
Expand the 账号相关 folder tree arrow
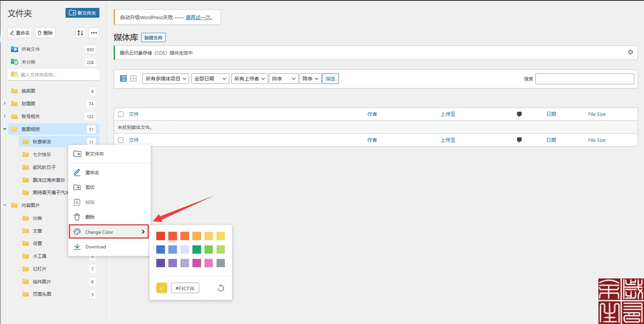point(5,116)
